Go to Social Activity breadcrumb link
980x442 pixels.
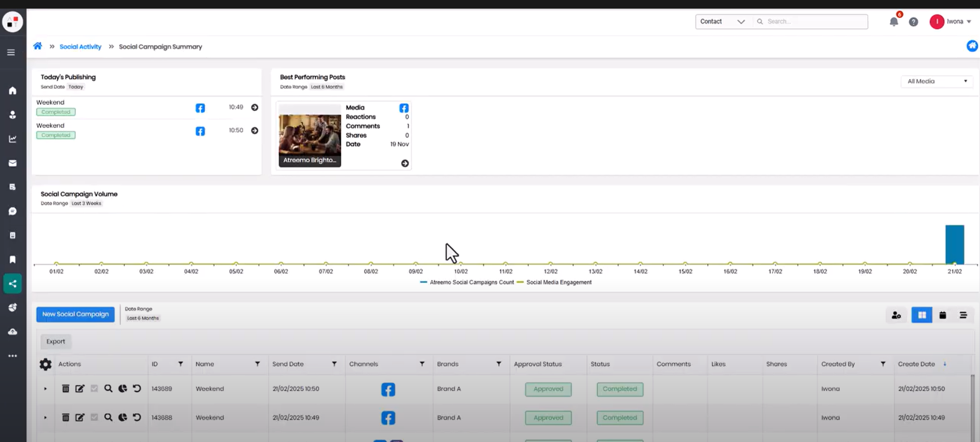tap(80, 47)
